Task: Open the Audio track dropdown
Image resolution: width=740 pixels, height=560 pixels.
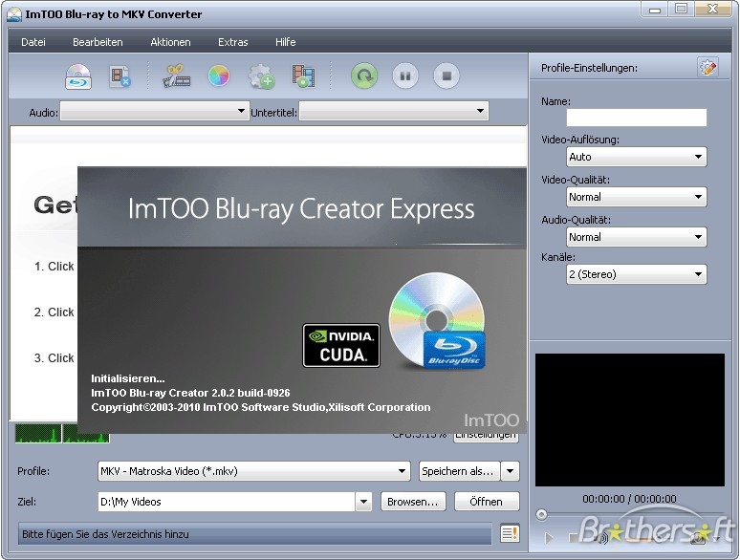Action: tap(155, 112)
